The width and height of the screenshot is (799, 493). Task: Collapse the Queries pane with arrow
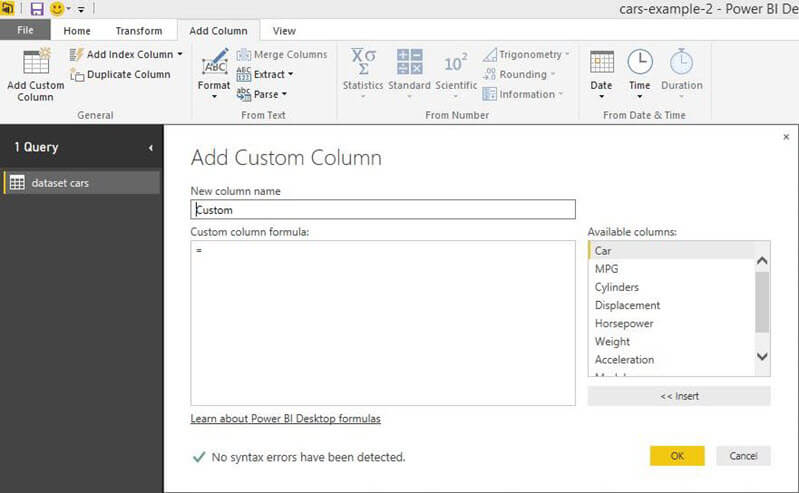point(151,148)
